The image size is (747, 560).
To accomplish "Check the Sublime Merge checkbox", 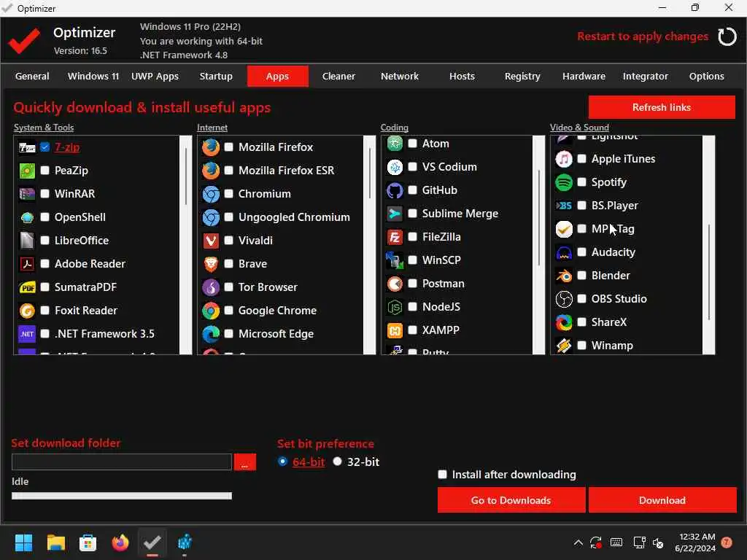I will pyautogui.click(x=413, y=214).
